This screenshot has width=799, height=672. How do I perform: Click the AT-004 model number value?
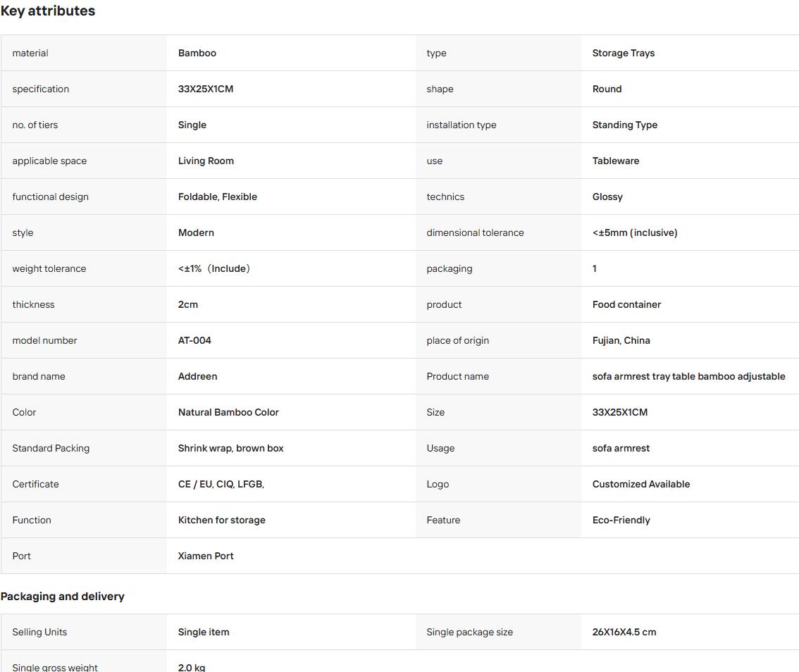tap(194, 340)
